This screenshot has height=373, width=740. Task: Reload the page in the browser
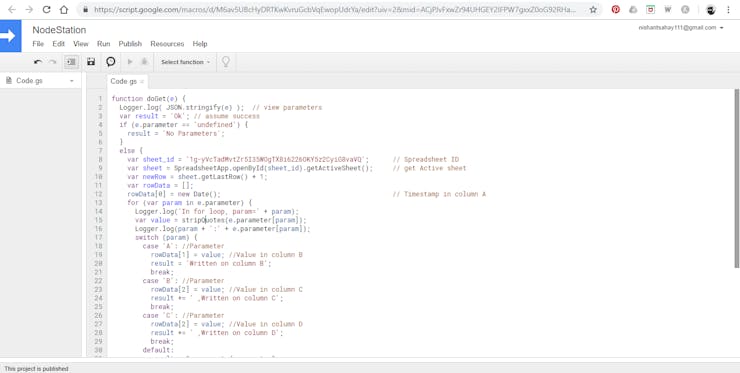click(x=46, y=9)
